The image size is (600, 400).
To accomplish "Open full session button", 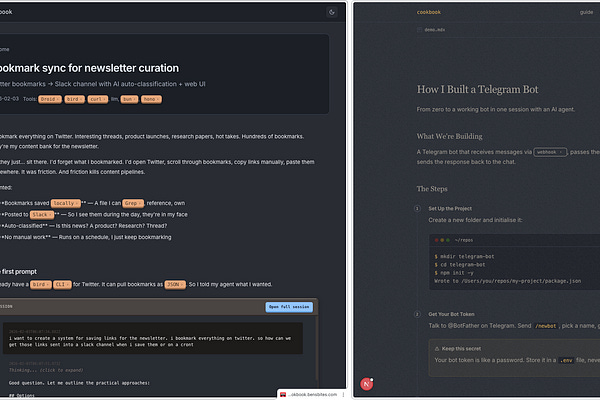I will pyautogui.click(x=289, y=307).
